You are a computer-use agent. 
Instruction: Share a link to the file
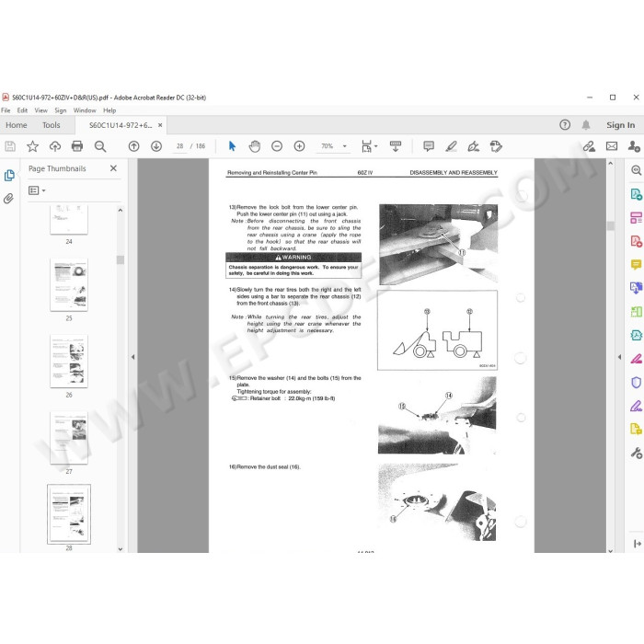590,146
